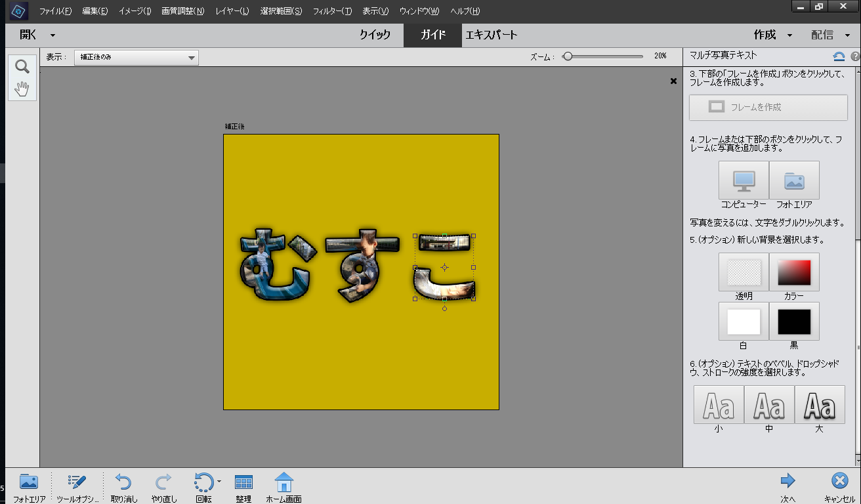Click the 開く open button
The height and width of the screenshot is (504, 861).
click(x=29, y=35)
